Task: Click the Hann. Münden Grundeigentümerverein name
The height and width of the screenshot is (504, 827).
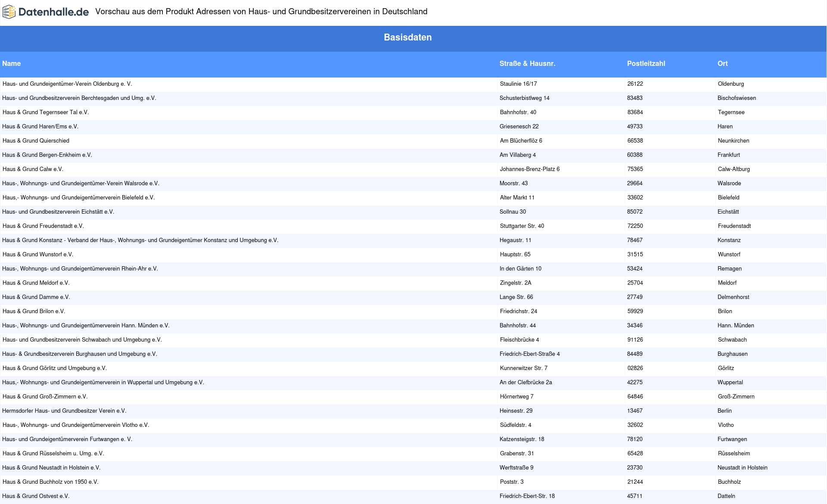Action: 86,326
